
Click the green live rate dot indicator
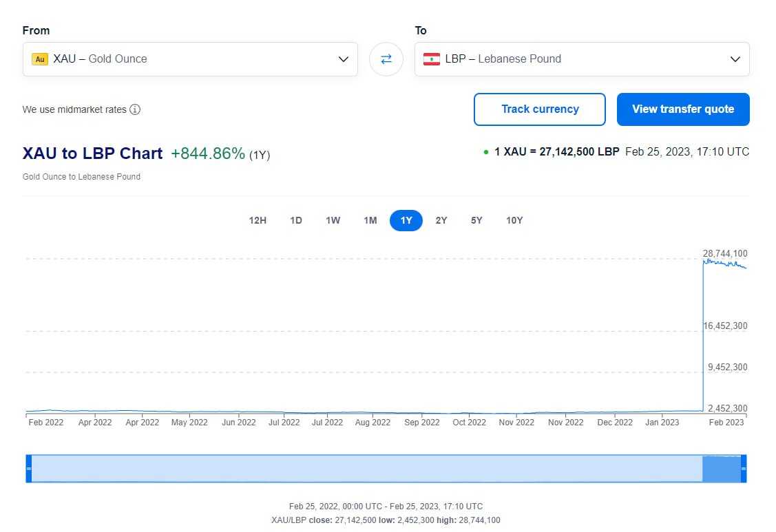tap(486, 152)
